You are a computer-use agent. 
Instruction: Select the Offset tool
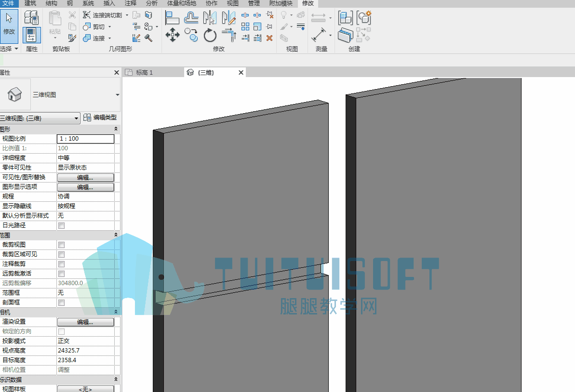[191, 18]
